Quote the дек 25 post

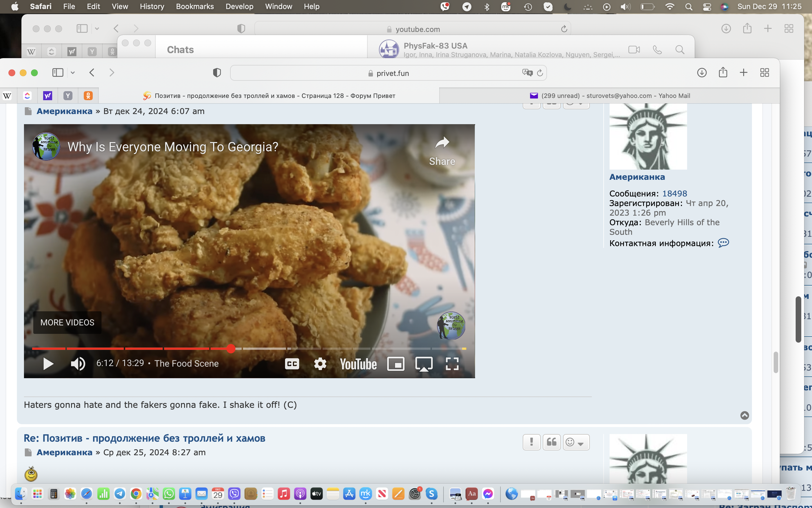[551, 442]
